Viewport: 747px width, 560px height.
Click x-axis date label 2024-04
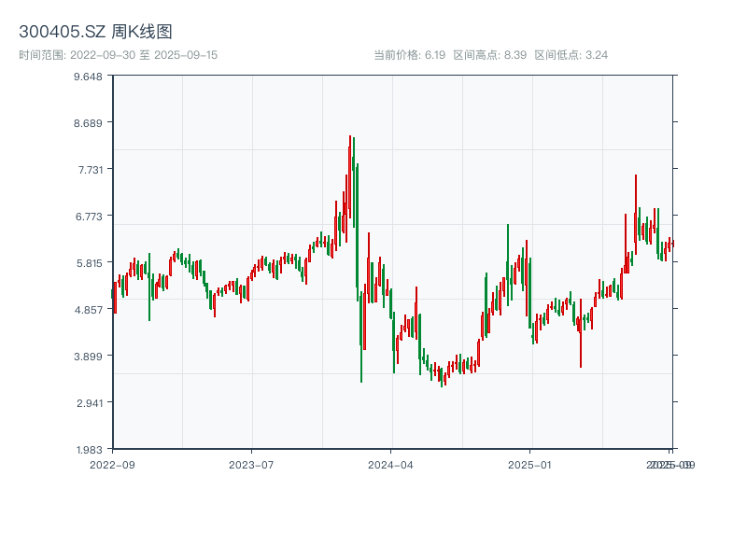coord(390,465)
